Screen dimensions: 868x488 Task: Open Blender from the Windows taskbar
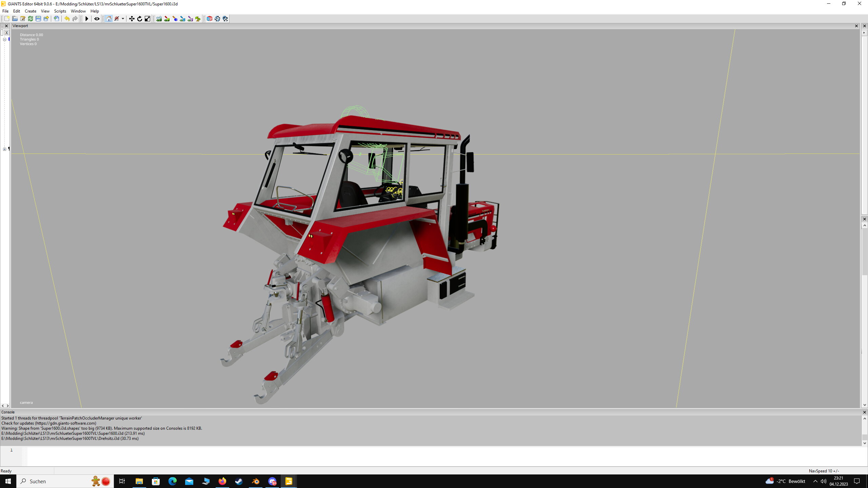(255, 481)
